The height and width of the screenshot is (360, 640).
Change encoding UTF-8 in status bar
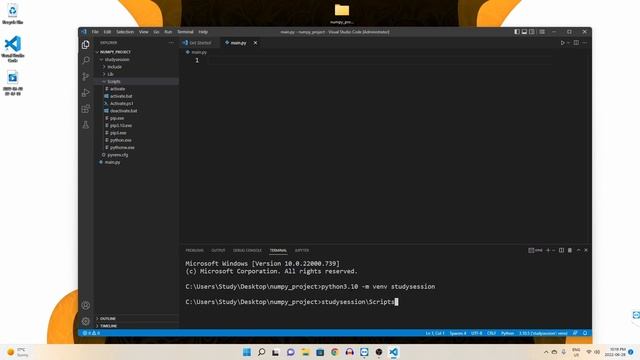477,333
